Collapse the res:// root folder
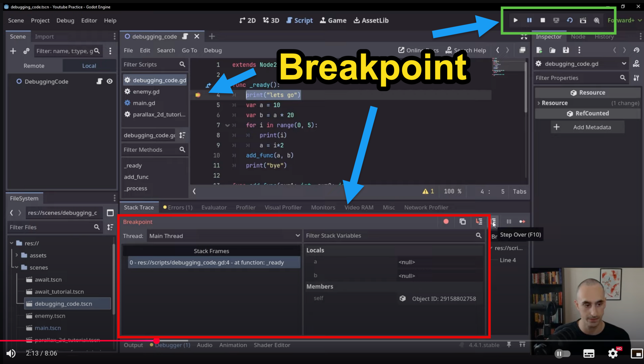644x364 pixels. (x=11, y=243)
